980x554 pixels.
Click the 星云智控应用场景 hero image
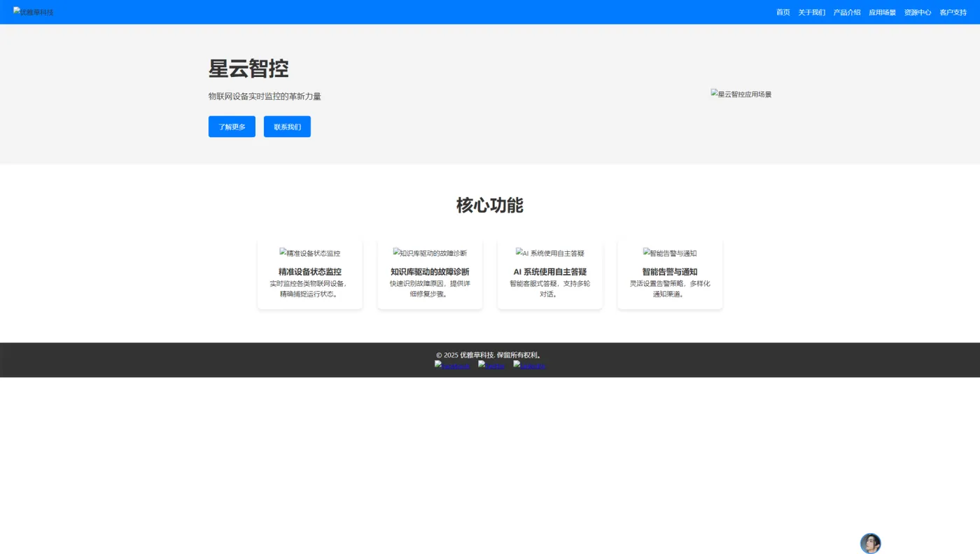click(741, 94)
